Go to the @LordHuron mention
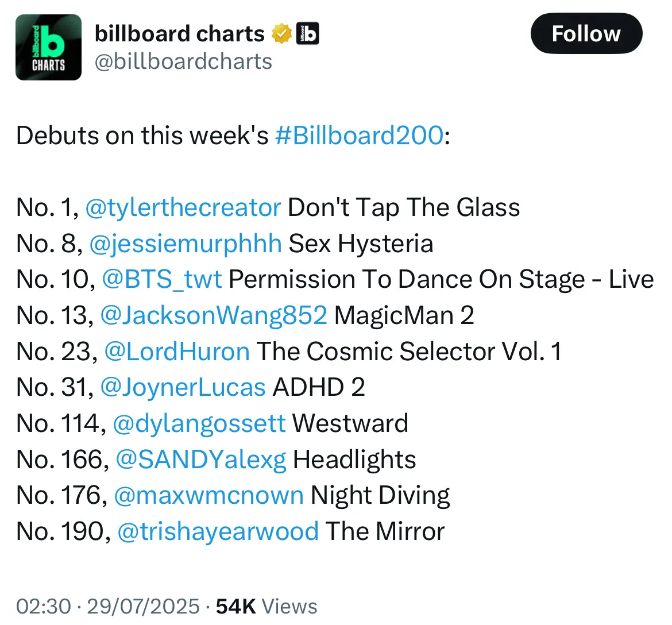 tap(176, 352)
